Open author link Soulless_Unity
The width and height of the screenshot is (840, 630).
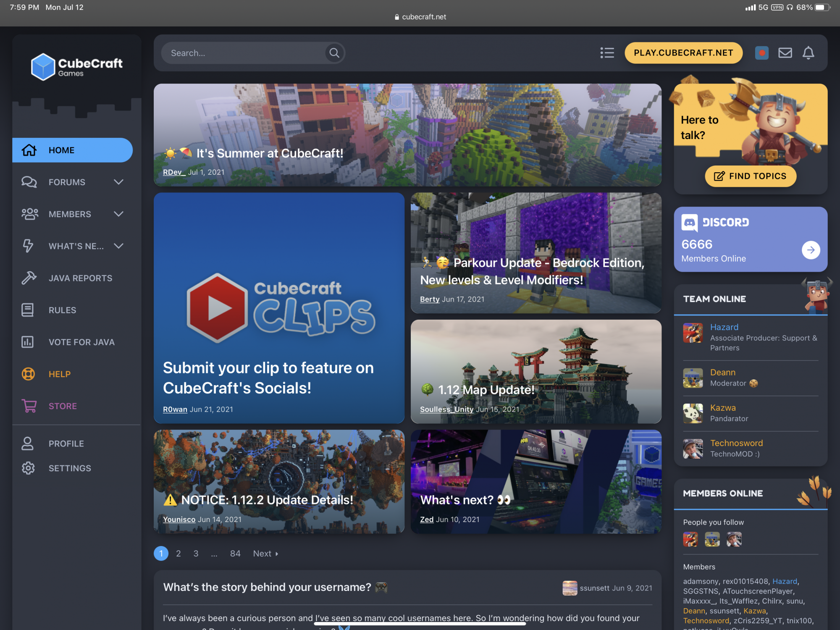tap(446, 409)
